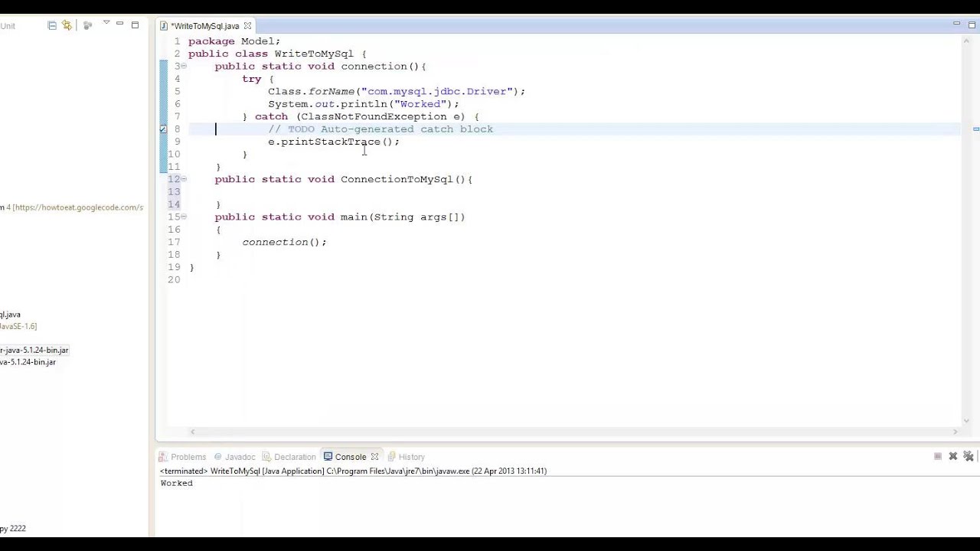This screenshot has height=551, width=980.
Task: Select the first java-5.1.24-bin.jar entry
Action: (x=34, y=350)
